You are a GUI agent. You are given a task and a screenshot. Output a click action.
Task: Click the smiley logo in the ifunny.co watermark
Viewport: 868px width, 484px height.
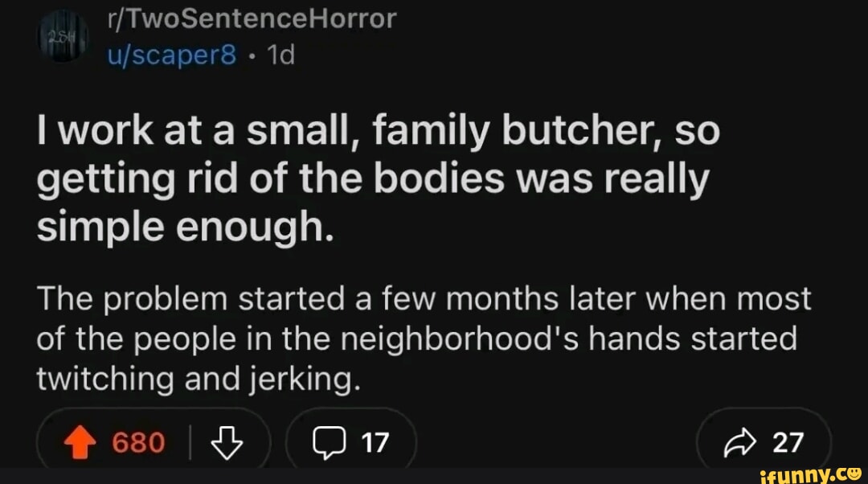coord(854,474)
